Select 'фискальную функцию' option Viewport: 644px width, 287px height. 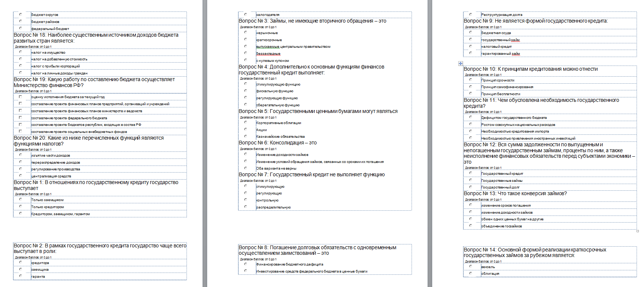pyautogui.click(x=246, y=90)
